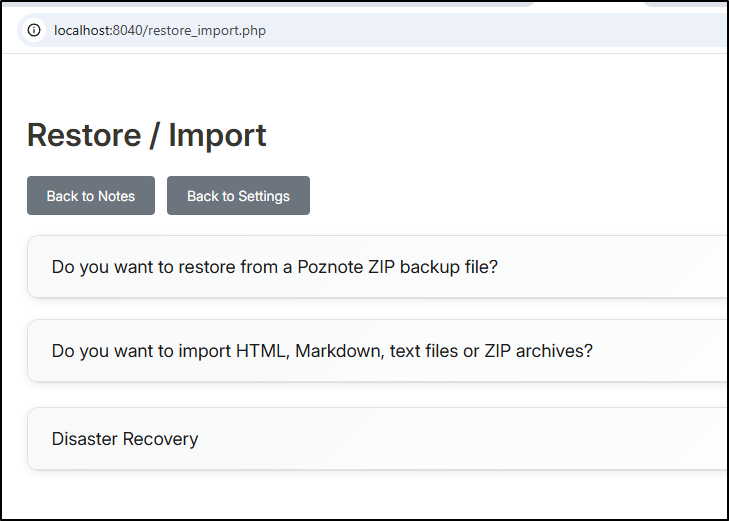Open the Disaster Recovery section

125,439
